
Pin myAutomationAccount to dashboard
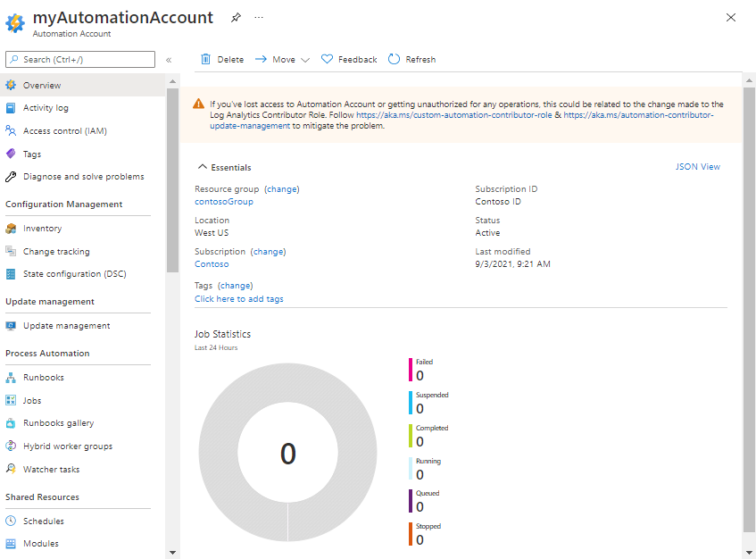pyautogui.click(x=237, y=17)
